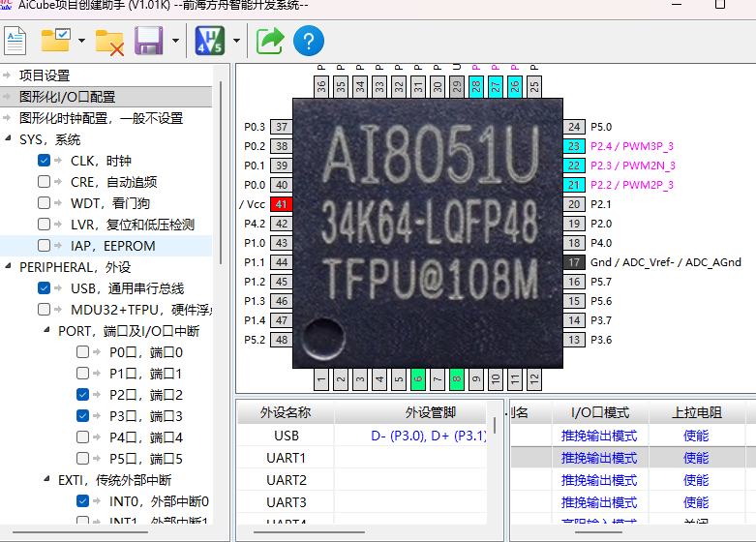The width and height of the screenshot is (756, 542).
Task: Open dropdown arrow beside Keil uVision icon
Action: (236, 41)
